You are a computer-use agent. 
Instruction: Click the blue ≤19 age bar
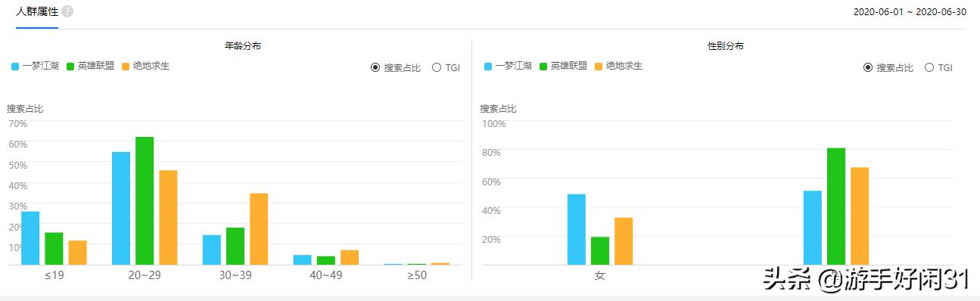[30, 237]
